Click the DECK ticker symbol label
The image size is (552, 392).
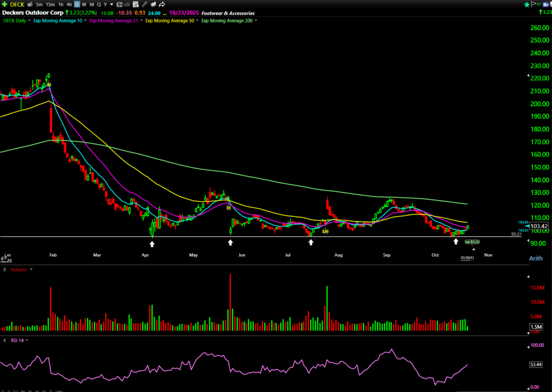tap(17, 4)
